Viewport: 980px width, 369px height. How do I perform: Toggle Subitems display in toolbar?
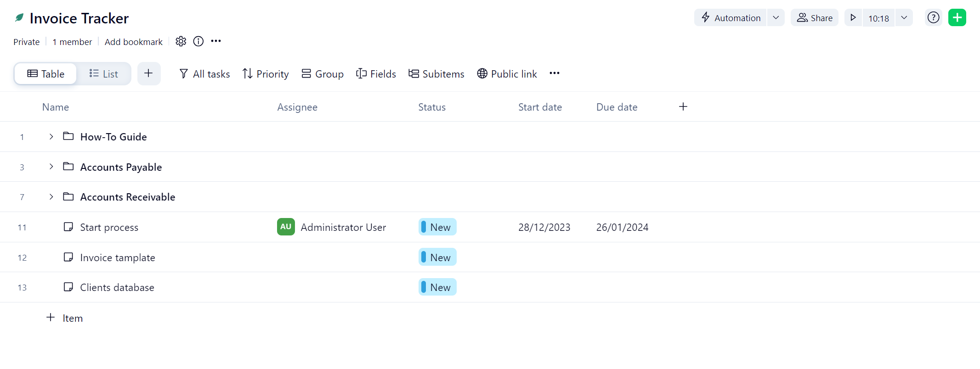[x=436, y=74]
